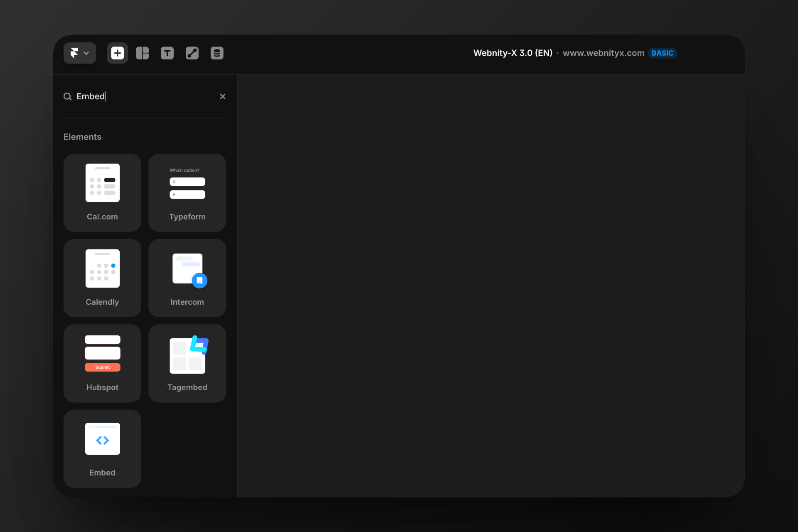Insert the Typeform element
The height and width of the screenshot is (532, 798).
pyautogui.click(x=187, y=193)
